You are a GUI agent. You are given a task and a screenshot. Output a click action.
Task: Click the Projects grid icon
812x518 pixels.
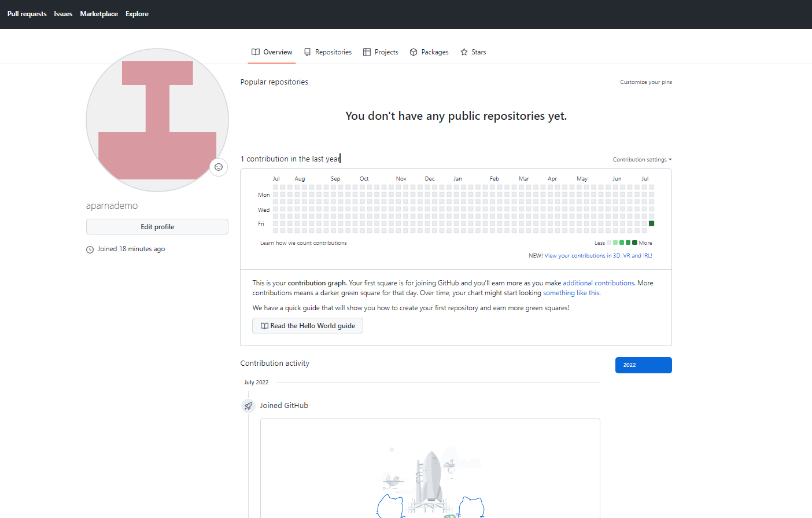point(366,52)
